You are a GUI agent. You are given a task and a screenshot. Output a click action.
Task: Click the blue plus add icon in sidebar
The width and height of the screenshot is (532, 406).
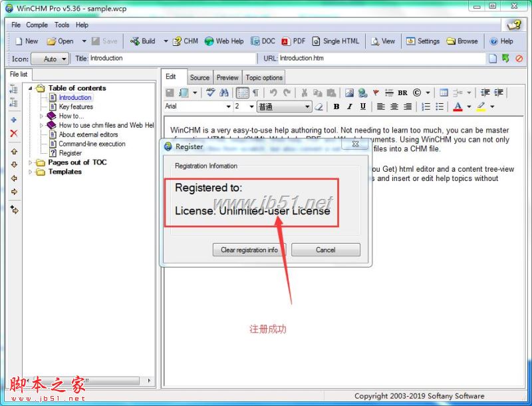point(14,120)
